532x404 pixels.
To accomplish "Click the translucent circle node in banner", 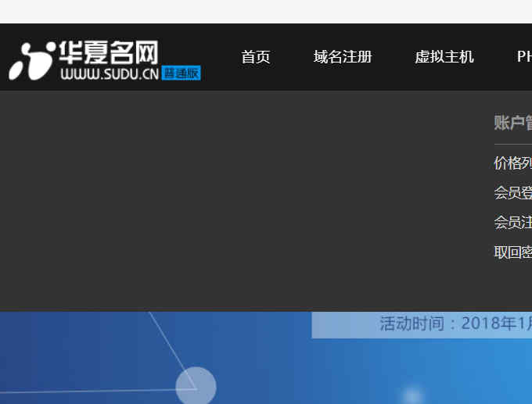I will click(x=196, y=386).
